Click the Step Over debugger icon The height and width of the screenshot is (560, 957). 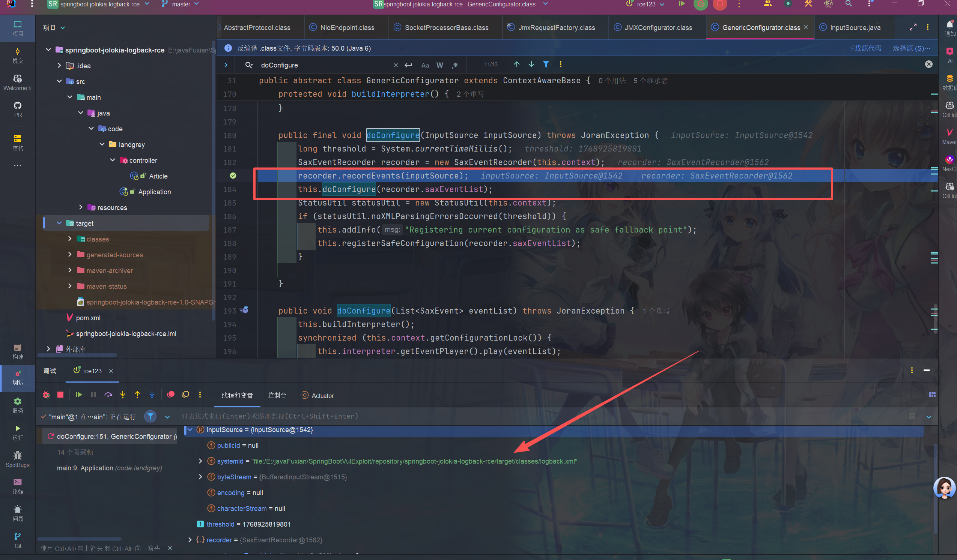pyautogui.click(x=108, y=395)
